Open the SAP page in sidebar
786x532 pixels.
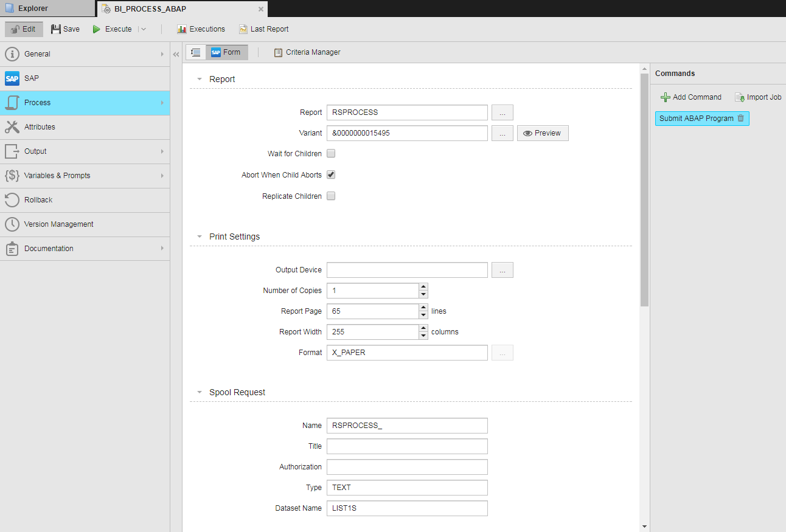[85, 78]
